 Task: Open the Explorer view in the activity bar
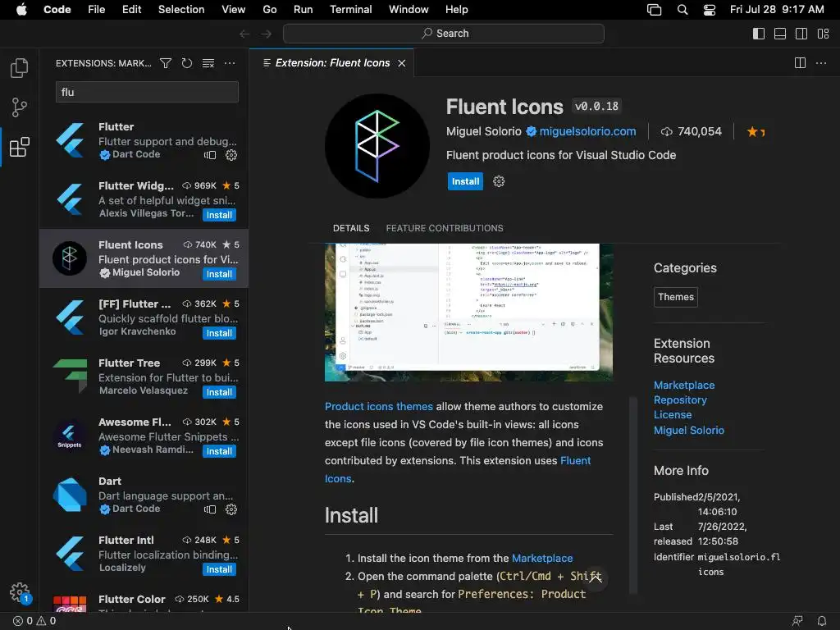pos(20,68)
